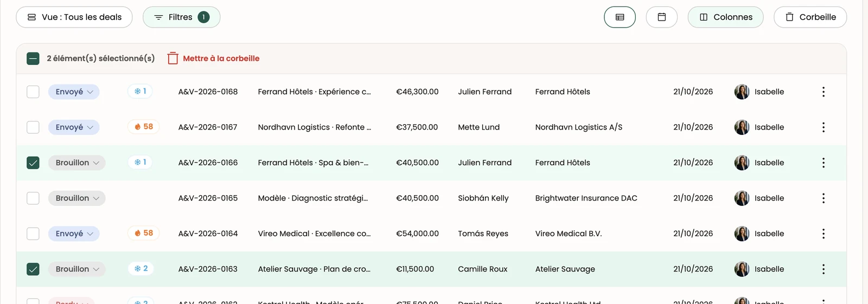Open the Corbeille

(x=810, y=17)
